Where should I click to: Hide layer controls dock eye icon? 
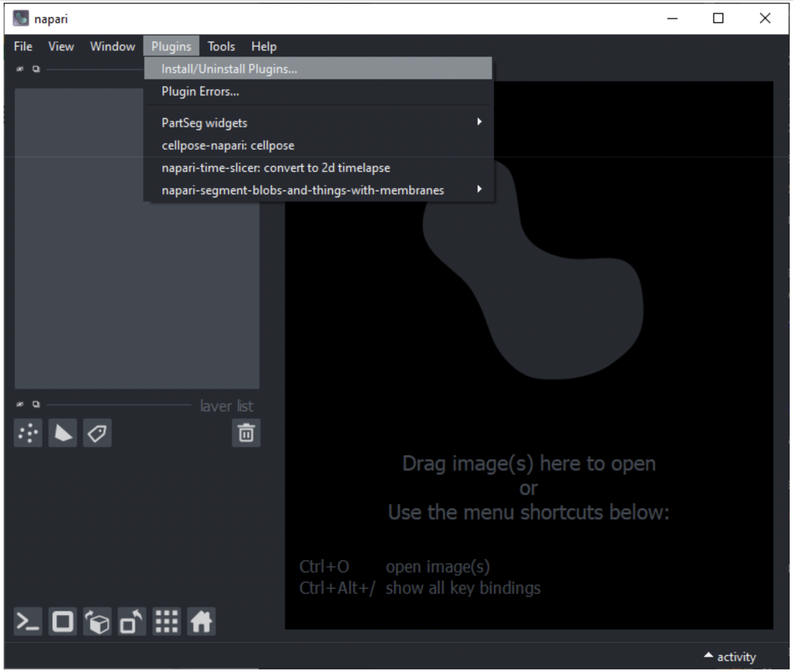20,69
